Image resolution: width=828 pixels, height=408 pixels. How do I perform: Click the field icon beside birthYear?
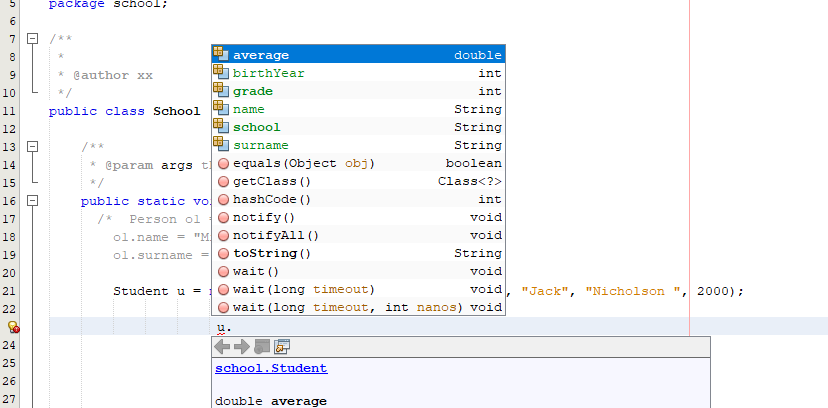(221, 71)
